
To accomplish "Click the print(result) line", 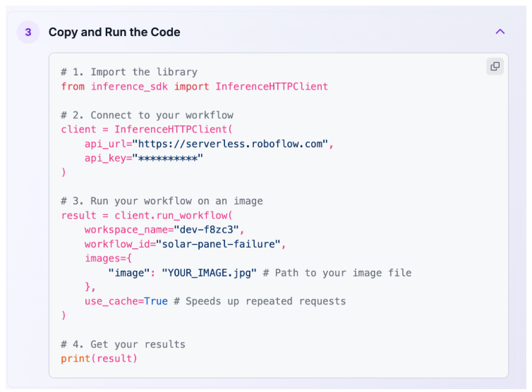I will tap(99, 359).
